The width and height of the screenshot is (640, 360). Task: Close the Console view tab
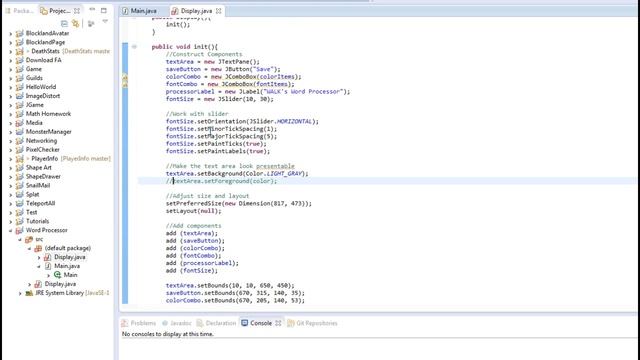[278, 323]
